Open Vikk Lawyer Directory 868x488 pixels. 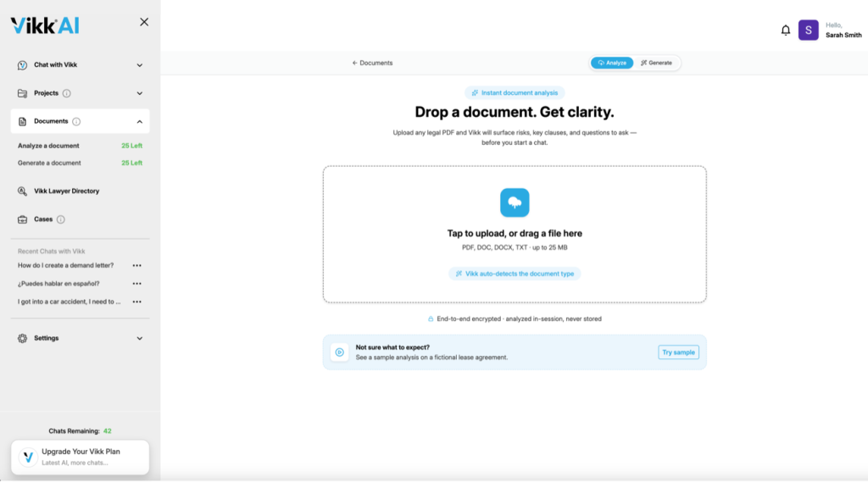(x=66, y=191)
